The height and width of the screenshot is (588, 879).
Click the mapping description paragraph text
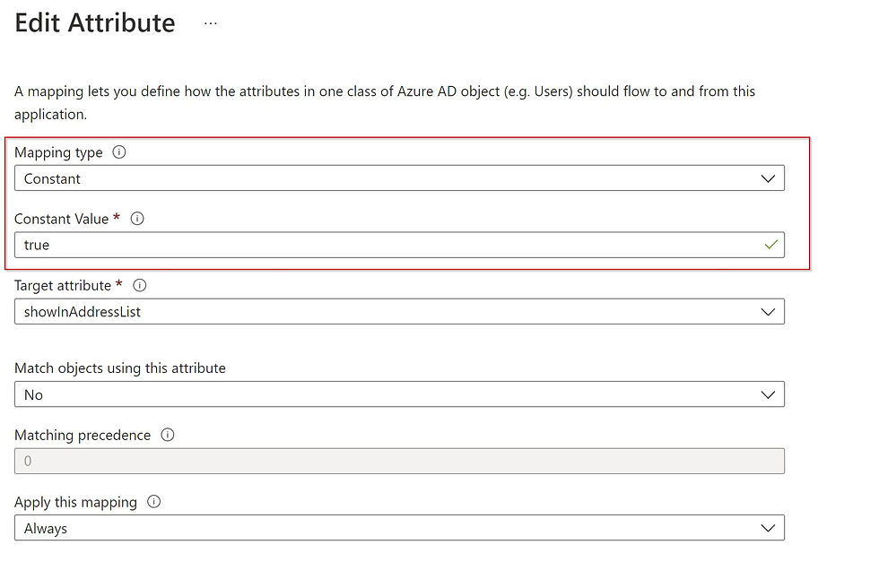(x=385, y=102)
